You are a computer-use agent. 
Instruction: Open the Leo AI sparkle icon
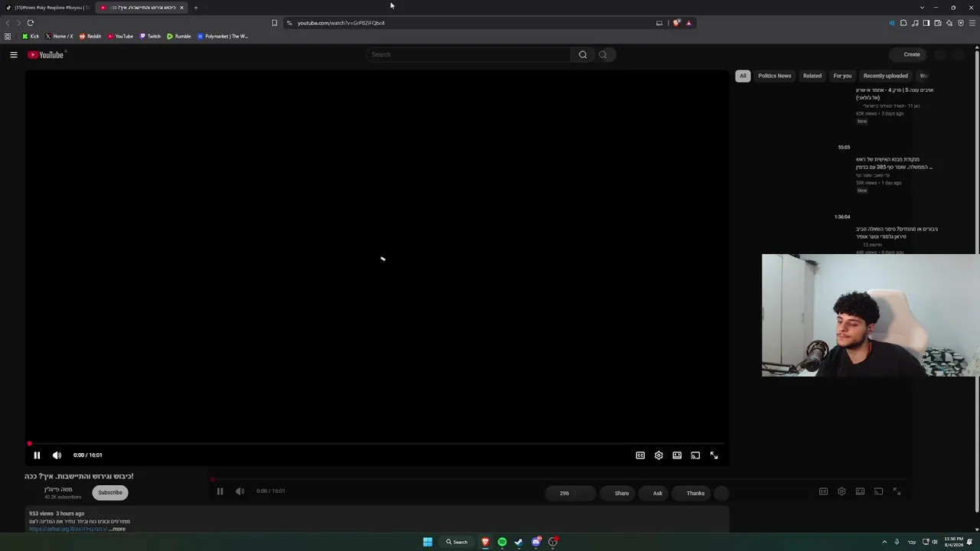pyautogui.click(x=949, y=23)
